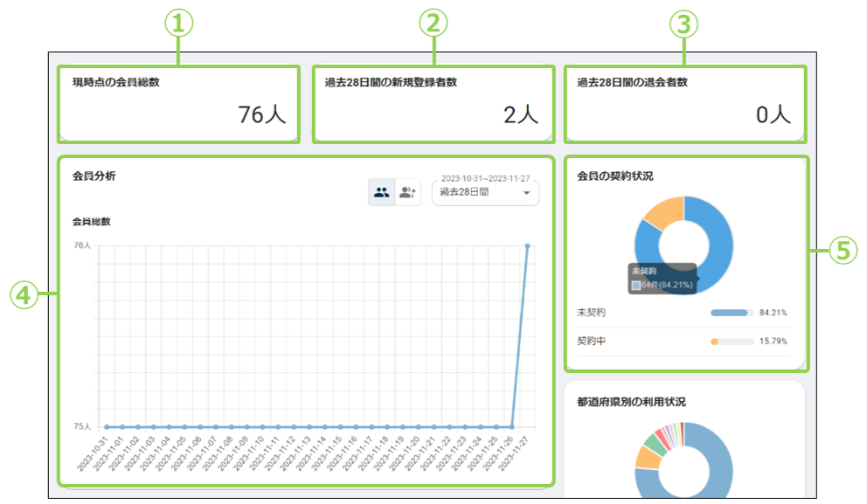This screenshot has height=504, width=867.
Task: Click the 過去28日間の退会者数 card
Action: (684, 104)
